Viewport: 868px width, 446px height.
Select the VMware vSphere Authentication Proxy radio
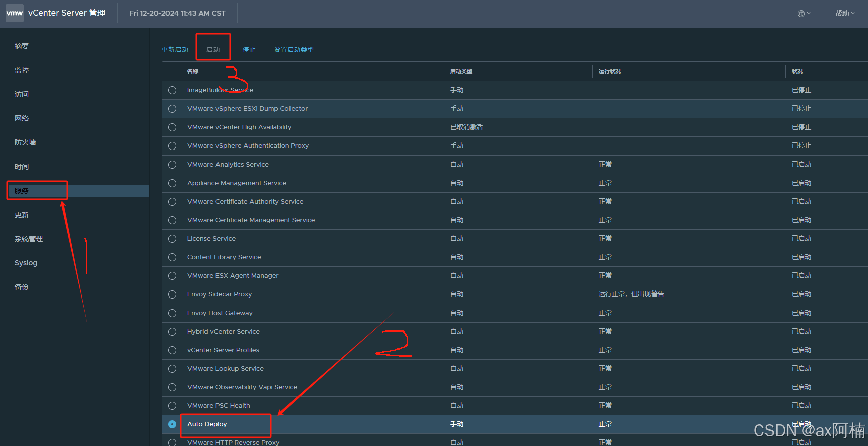point(172,146)
